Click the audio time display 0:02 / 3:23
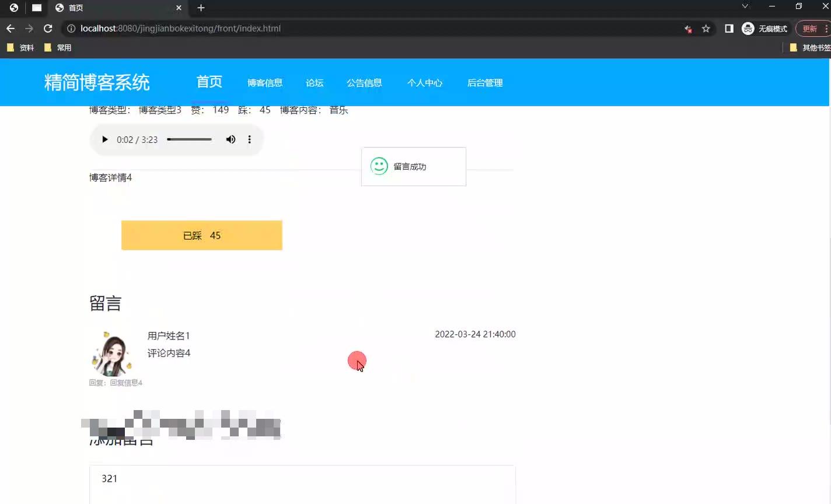Screen dimensions: 831x504 (x=137, y=139)
